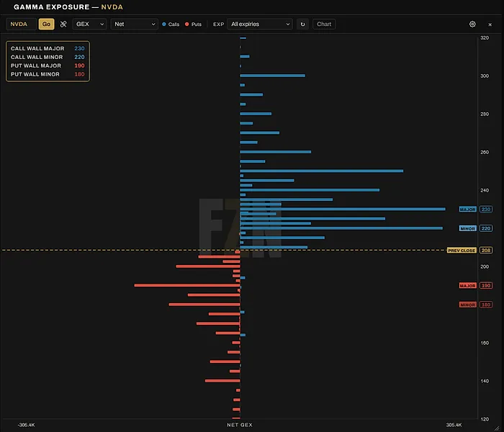This screenshot has height=432, width=504.
Task: Click the Chart button
Action: click(324, 24)
